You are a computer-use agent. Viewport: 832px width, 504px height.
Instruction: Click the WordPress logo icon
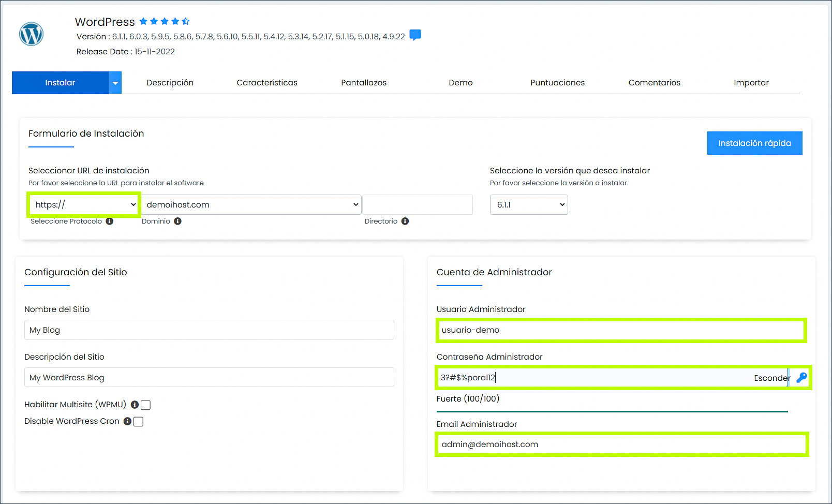coord(31,34)
